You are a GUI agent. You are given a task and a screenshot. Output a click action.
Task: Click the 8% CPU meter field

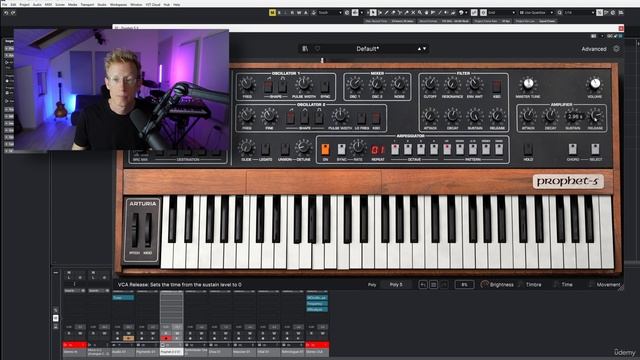[464, 284]
